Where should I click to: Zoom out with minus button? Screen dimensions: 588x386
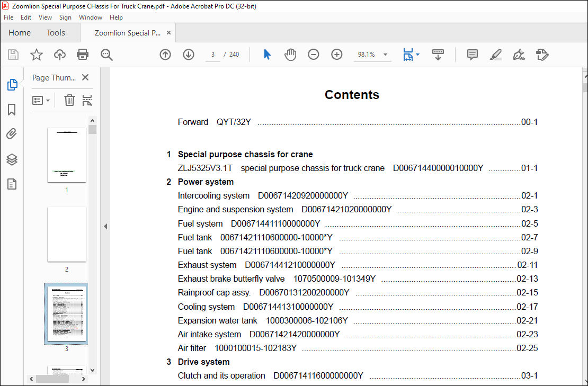click(314, 55)
